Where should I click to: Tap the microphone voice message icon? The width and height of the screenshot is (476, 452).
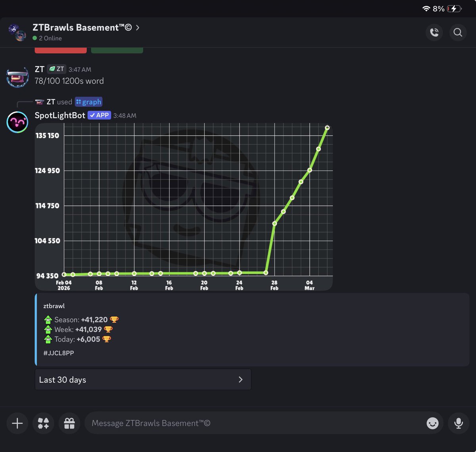point(459,423)
